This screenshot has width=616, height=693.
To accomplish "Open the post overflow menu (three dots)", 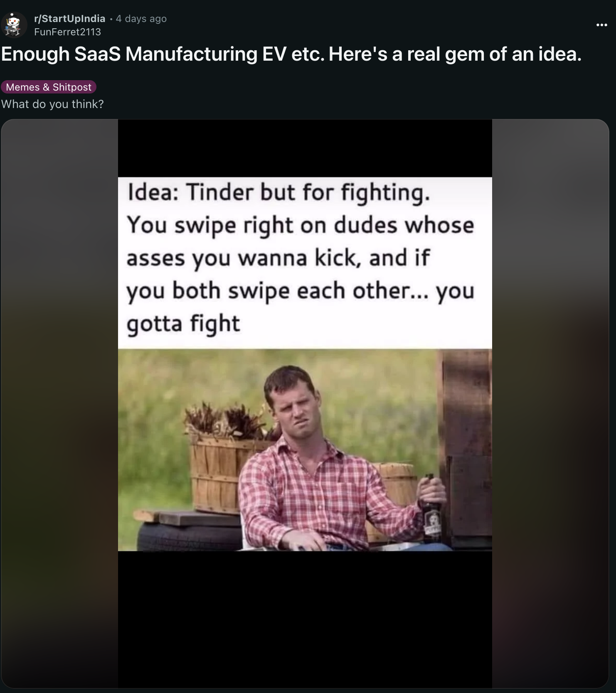I will point(601,25).
